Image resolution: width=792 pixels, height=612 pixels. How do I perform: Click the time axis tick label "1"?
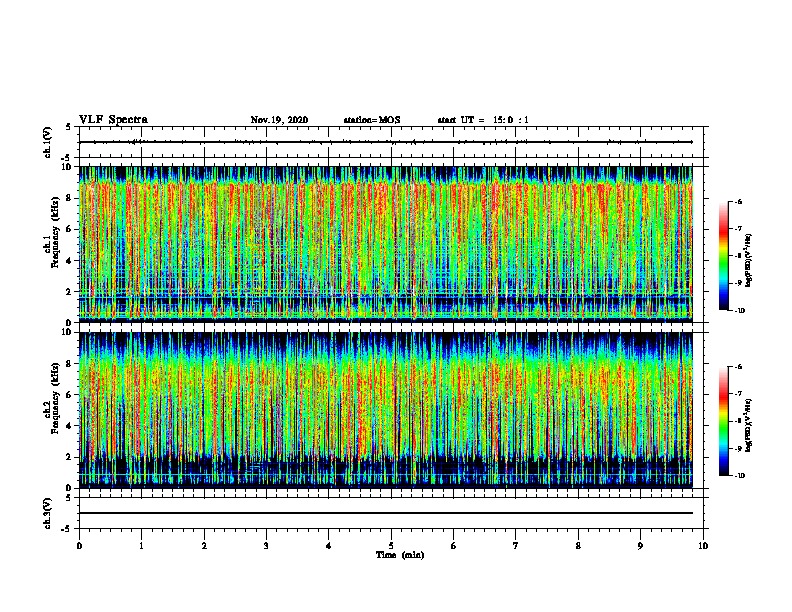pyautogui.click(x=141, y=546)
